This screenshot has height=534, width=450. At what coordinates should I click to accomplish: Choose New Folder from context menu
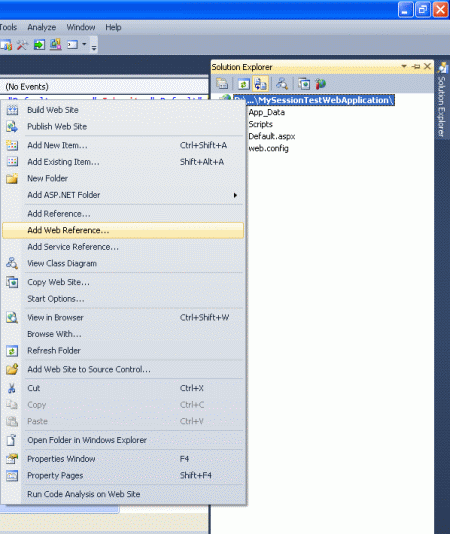123,178
